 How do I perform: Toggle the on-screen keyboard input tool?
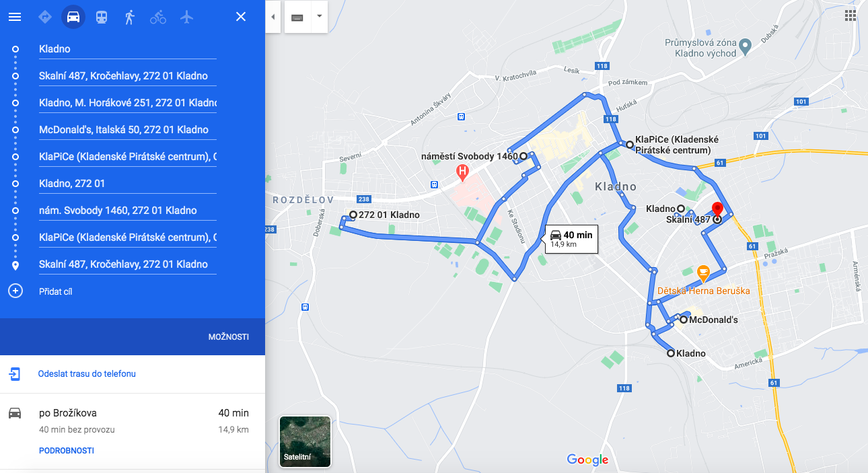pyautogui.click(x=297, y=17)
